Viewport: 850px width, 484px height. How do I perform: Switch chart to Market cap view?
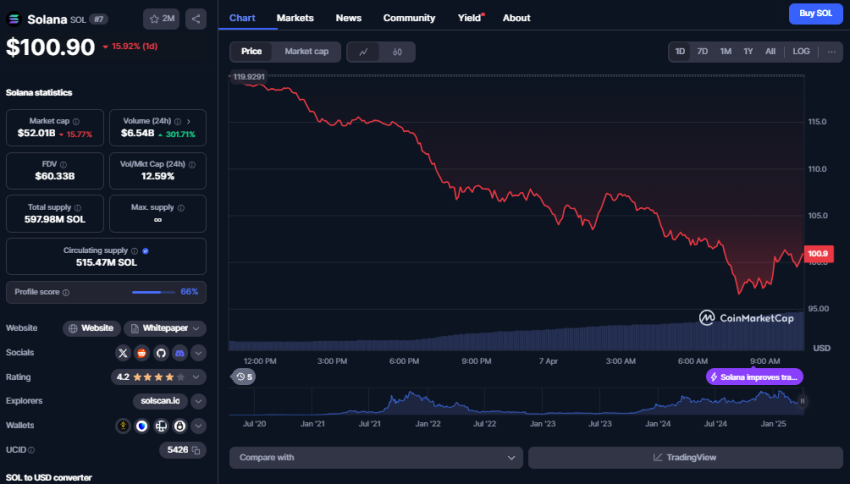point(306,51)
